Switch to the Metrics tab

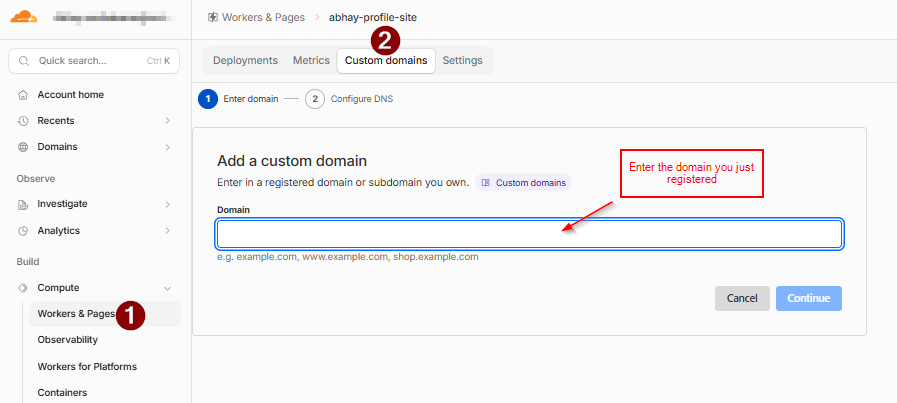point(311,61)
